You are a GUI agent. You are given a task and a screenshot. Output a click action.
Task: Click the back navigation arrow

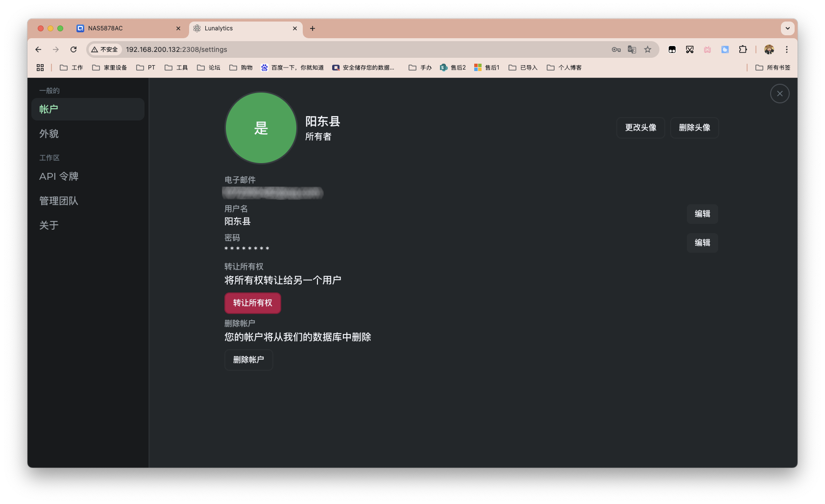click(x=38, y=49)
